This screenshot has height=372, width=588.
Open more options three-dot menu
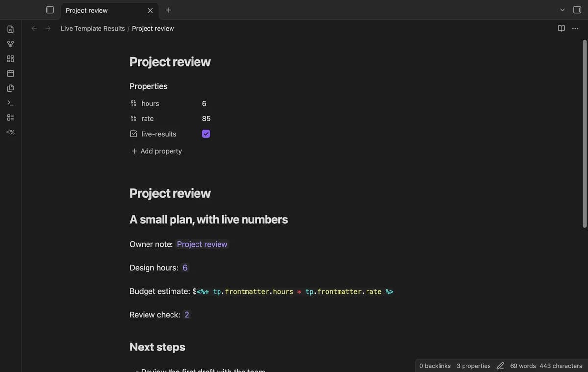pos(575,28)
